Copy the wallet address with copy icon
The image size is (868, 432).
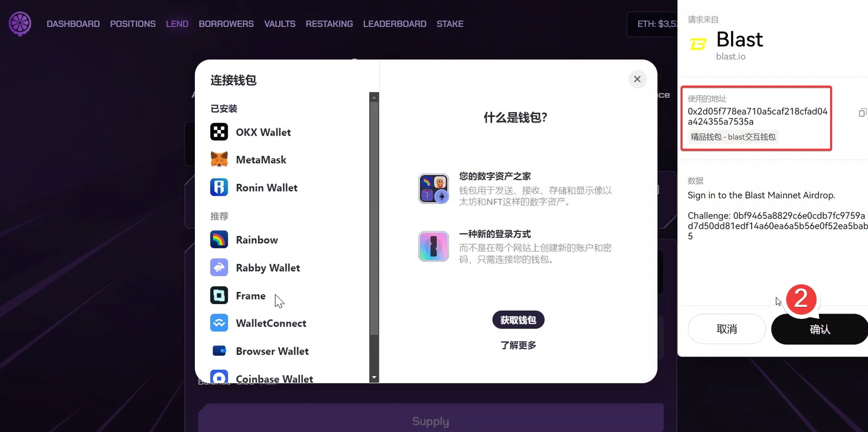pos(862,113)
